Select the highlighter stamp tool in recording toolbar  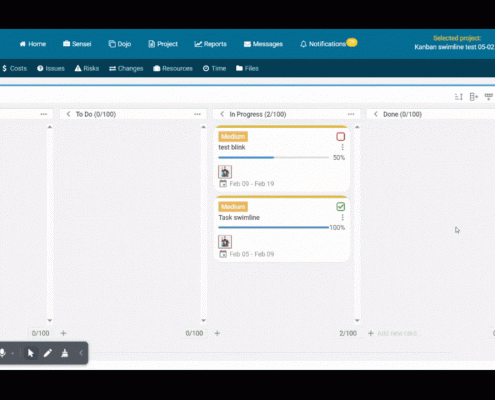65,353
